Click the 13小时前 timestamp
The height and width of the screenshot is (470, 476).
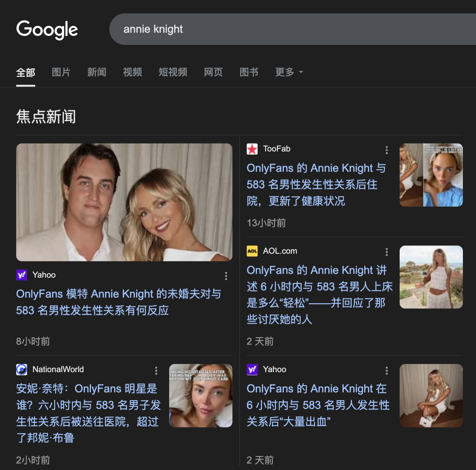266,223
